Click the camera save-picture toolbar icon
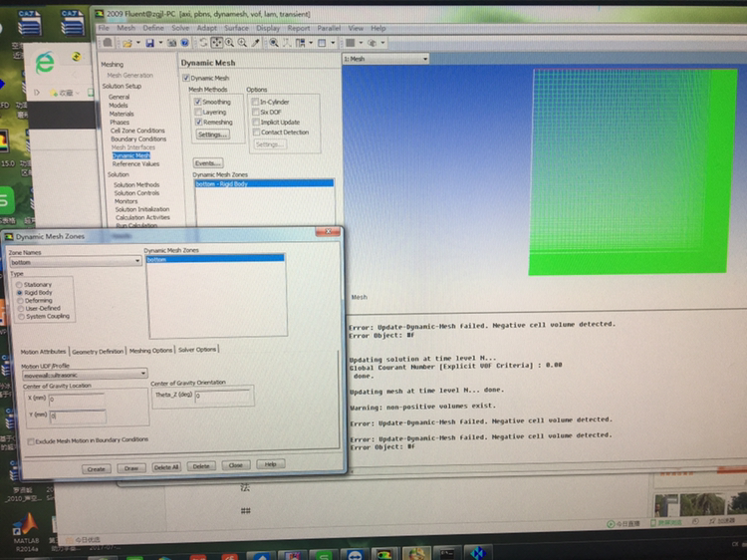 172,44
